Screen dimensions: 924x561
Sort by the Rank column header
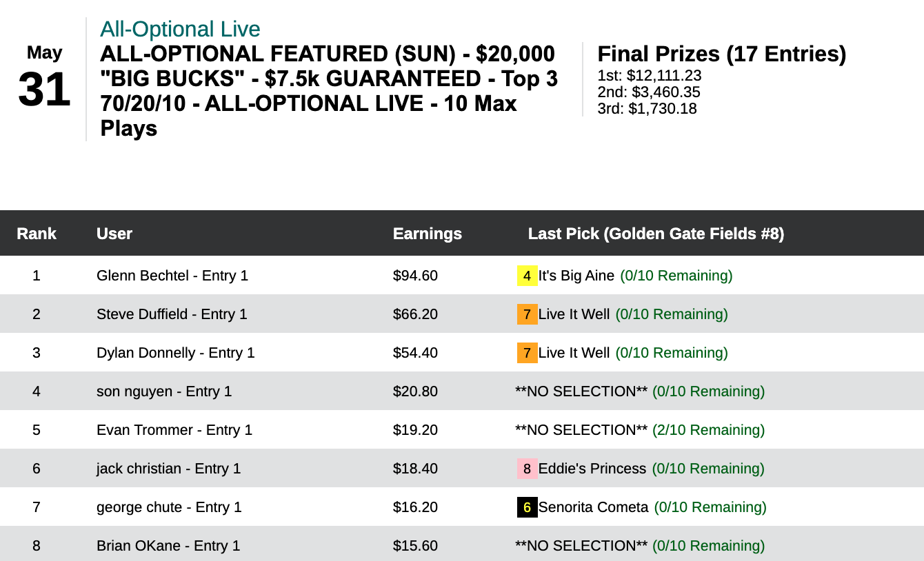pyautogui.click(x=37, y=234)
